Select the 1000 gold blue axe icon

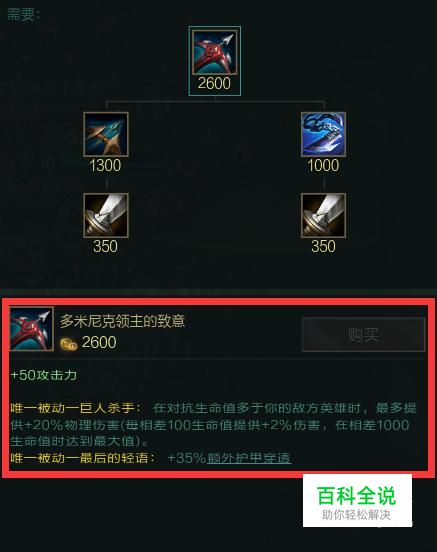tap(323, 134)
